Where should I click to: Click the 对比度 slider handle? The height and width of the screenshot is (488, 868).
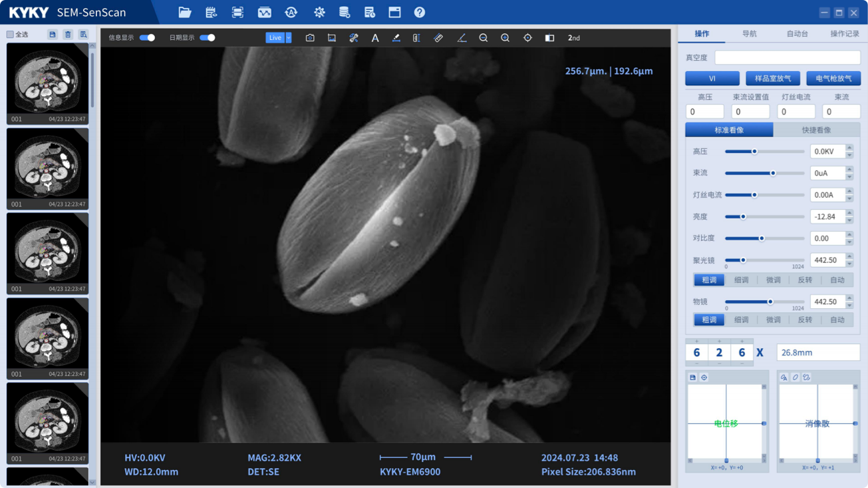pos(762,238)
